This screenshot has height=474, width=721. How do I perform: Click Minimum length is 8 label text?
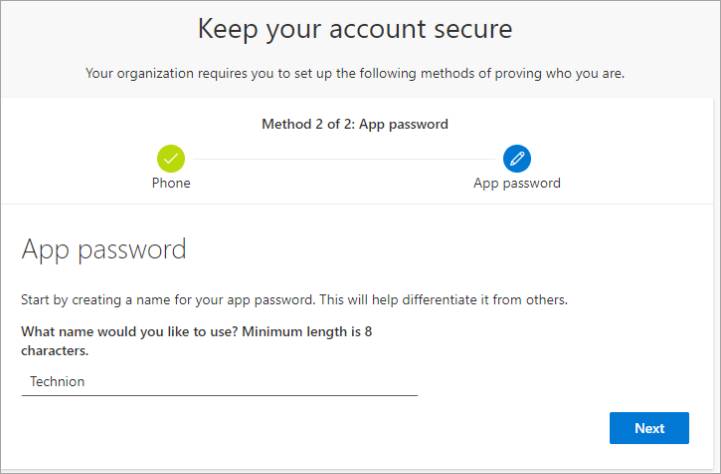pyautogui.click(x=307, y=331)
